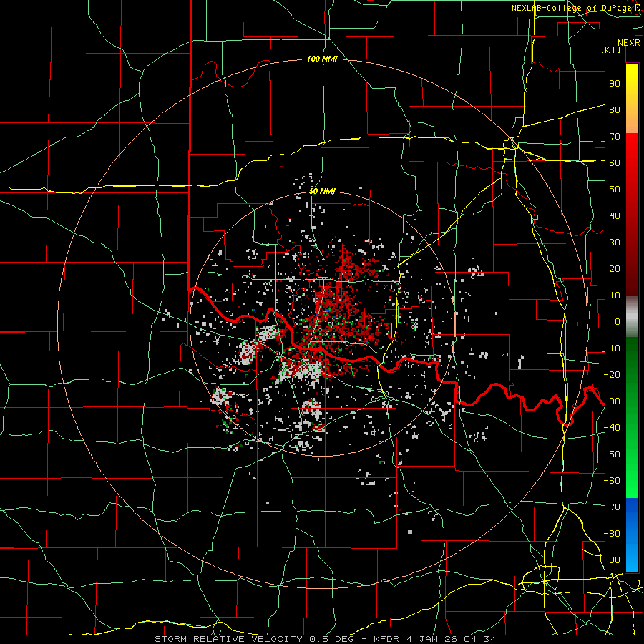Click the -60 value on the velocity scale
This screenshot has width=644, height=644.
612,481
